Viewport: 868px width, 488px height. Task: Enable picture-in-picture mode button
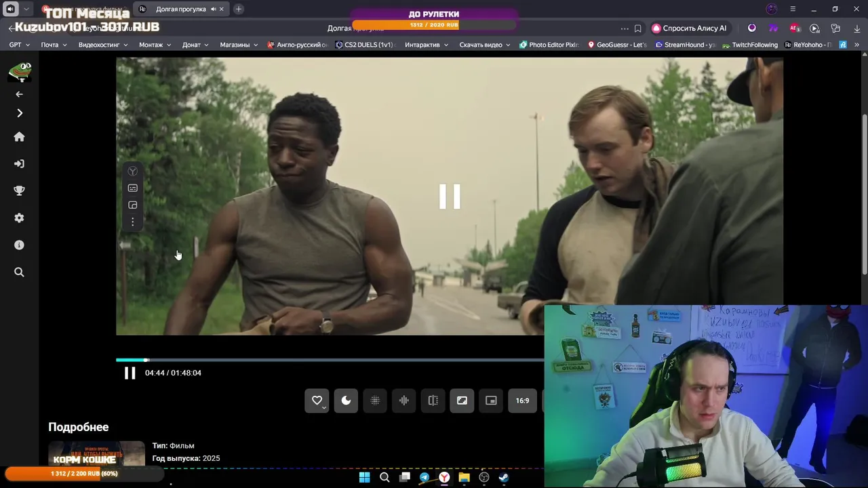tap(491, 401)
